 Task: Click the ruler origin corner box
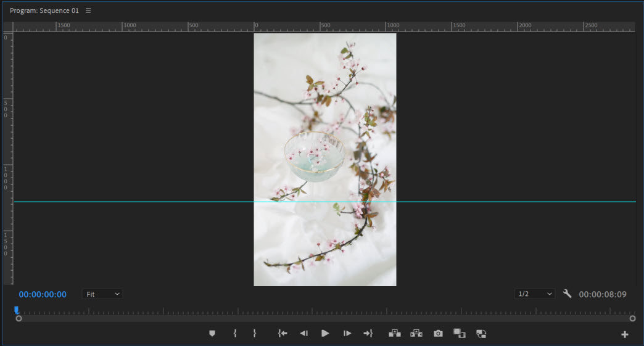8,27
